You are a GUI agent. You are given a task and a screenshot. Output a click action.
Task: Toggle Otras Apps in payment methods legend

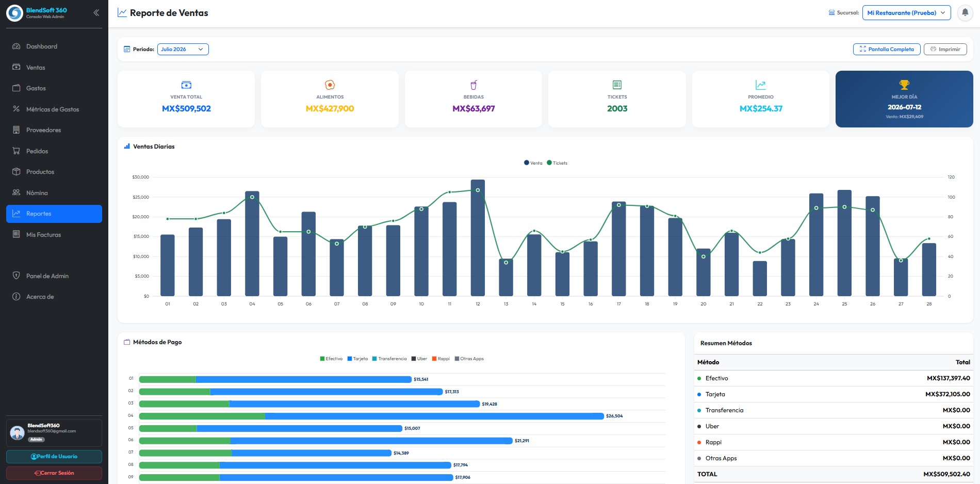click(469, 359)
